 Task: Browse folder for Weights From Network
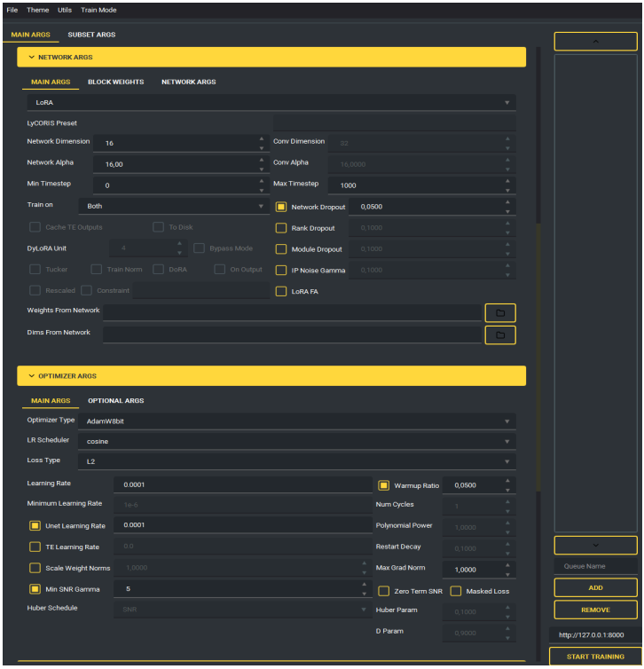pos(499,312)
